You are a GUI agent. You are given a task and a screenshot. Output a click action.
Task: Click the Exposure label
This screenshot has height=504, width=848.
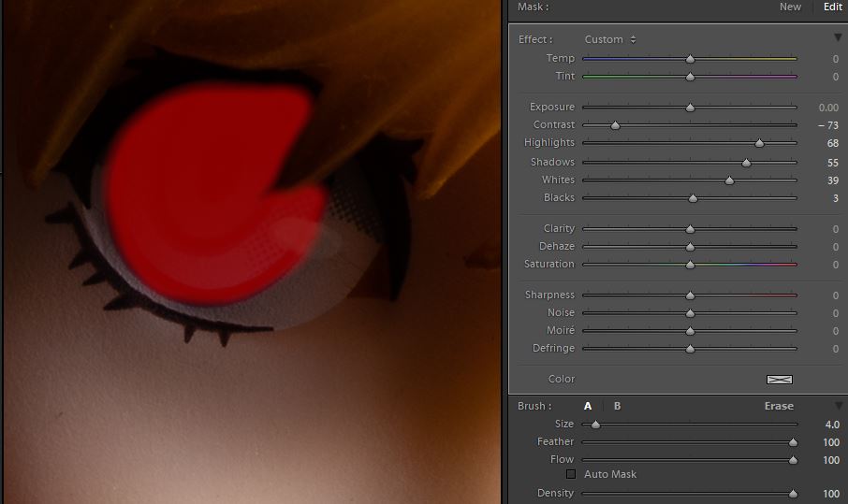551,107
